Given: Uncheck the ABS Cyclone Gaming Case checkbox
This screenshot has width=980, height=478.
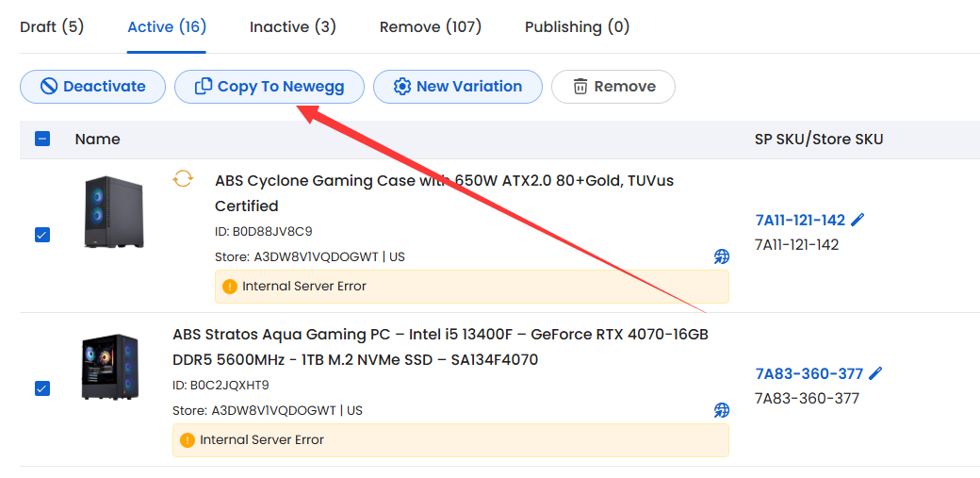Looking at the screenshot, I should (41, 236).
